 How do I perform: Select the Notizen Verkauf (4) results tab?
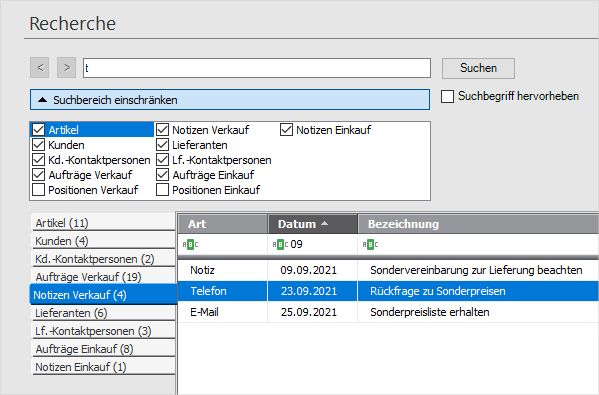pyautogui.click(x=103, y=295)
